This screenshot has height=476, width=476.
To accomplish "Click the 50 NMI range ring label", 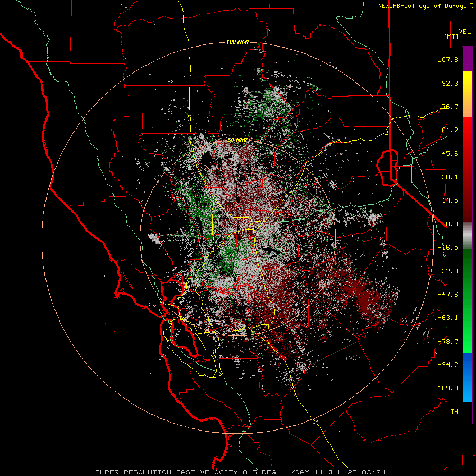I will coord(237,140).
